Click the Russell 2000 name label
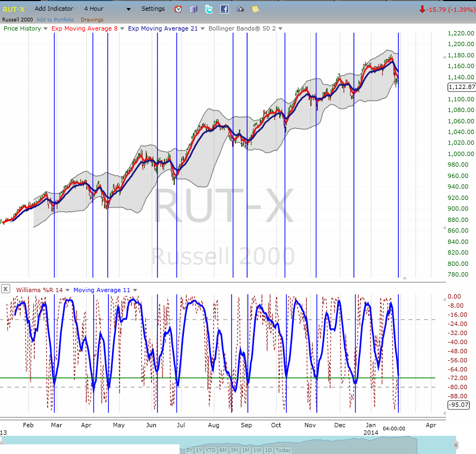The width and height of the screenshot is (476, 454). [18, 20]
